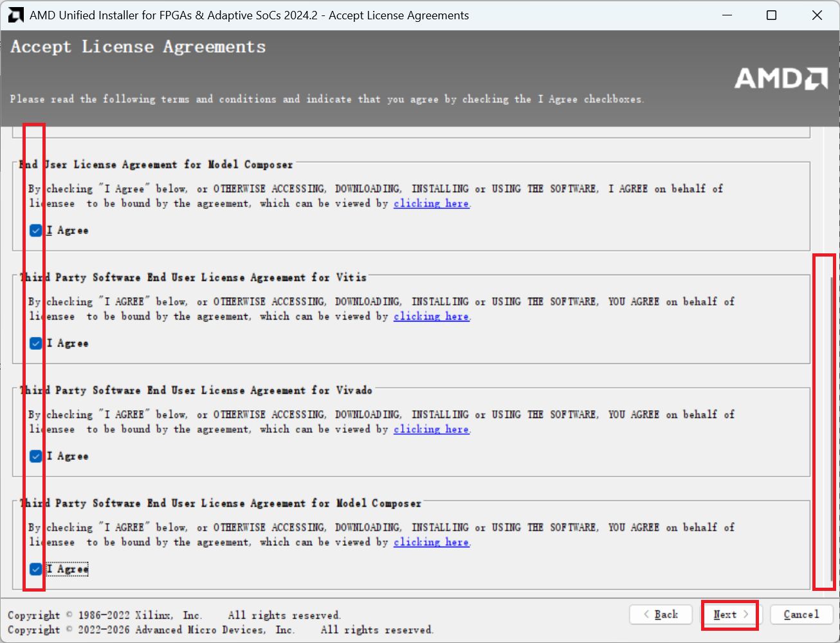Image resolution: width=840 pixels, height=643 pixels.
Task: View Third Party Vivado agreement via clicking here
Action: tap(431, 429)
